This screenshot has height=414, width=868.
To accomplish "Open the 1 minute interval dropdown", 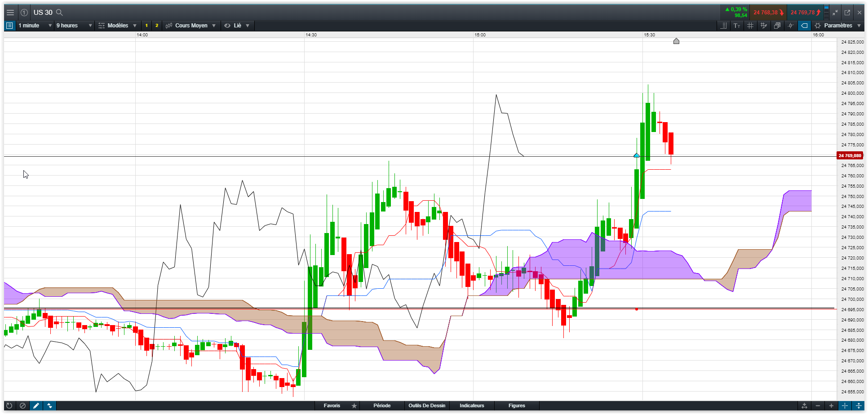I will pos(35,26).
